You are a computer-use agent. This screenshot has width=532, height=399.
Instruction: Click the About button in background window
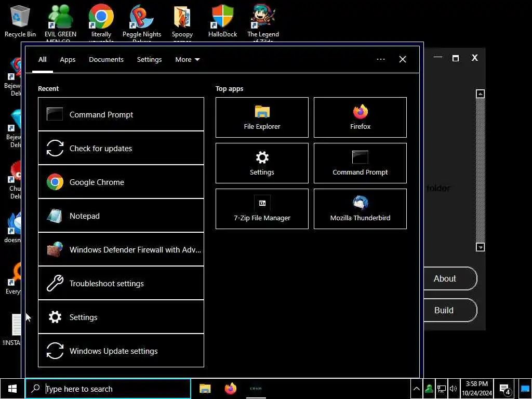click(x=450, y=278)
